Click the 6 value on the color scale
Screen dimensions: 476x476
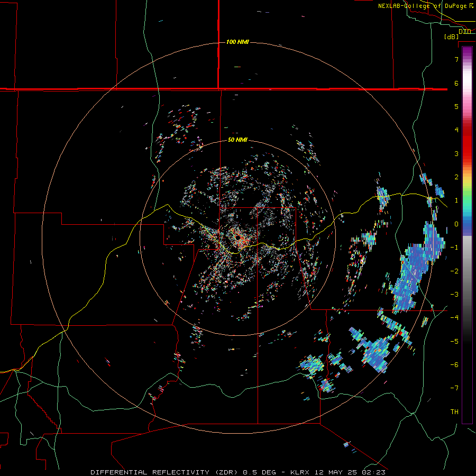(x=456, y=83)
